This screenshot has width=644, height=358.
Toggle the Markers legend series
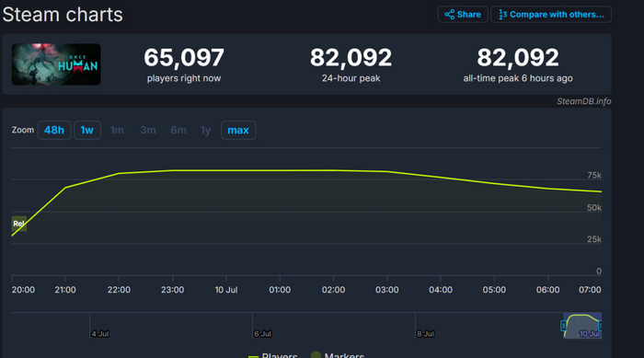point(338,355)
